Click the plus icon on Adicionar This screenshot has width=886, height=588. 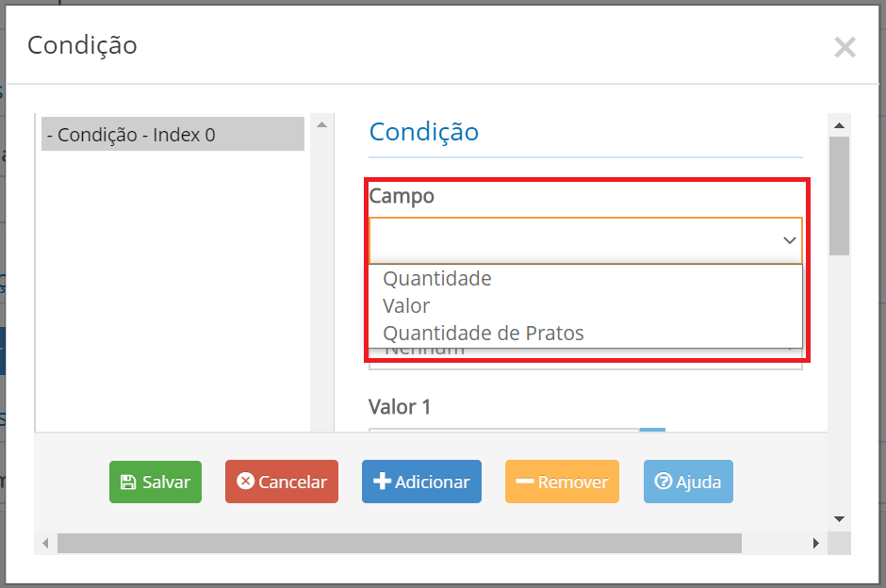[x=382, y=481]
